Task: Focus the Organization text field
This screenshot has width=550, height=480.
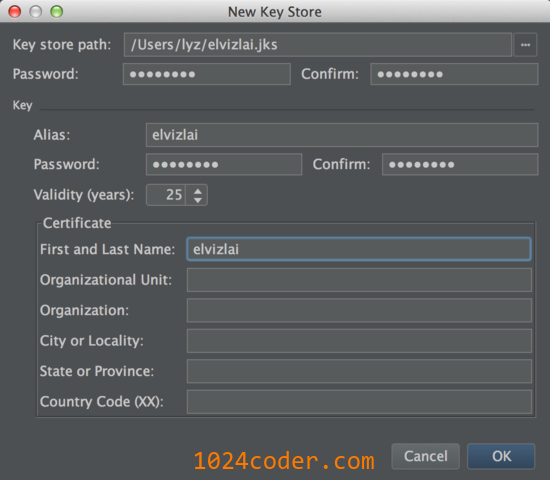Action: point(359,310)
